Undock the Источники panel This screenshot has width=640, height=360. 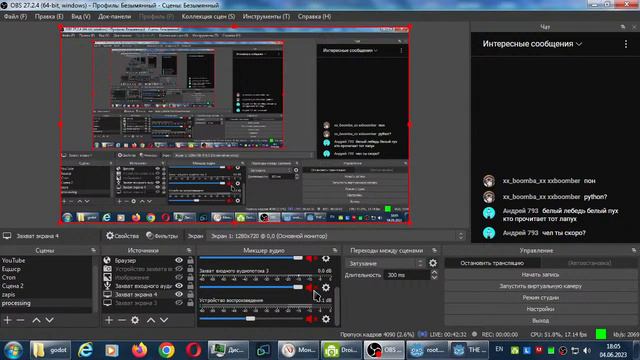(x=189, y=250)
